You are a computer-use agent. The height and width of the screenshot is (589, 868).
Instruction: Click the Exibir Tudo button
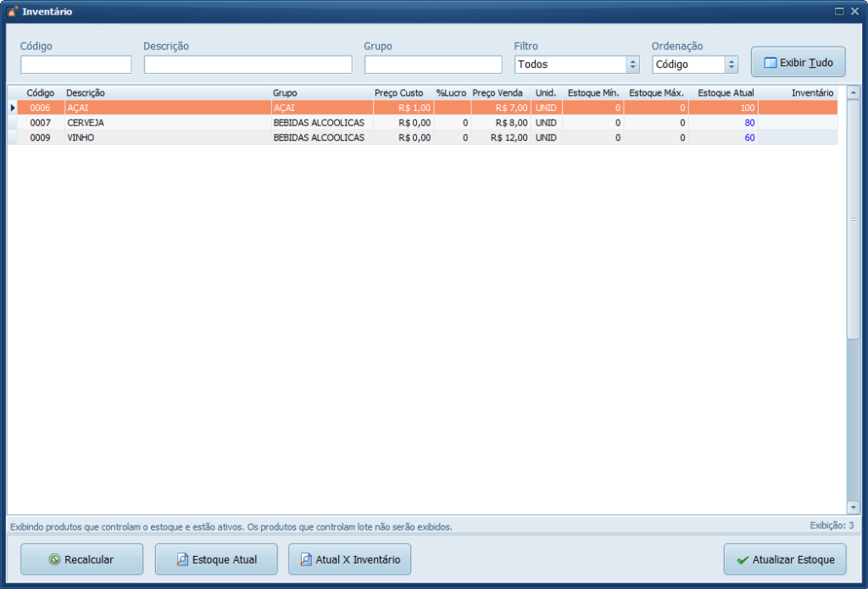798,63
